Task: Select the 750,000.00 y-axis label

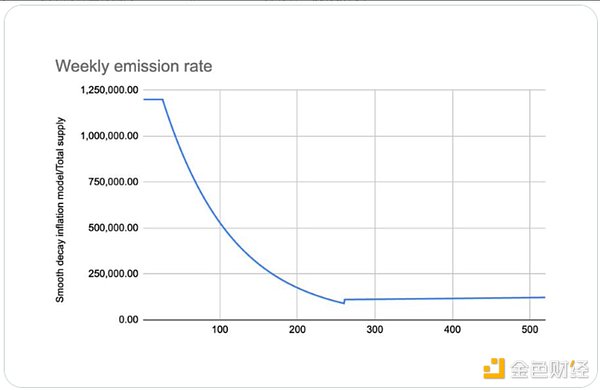Action: coord(113,182)
